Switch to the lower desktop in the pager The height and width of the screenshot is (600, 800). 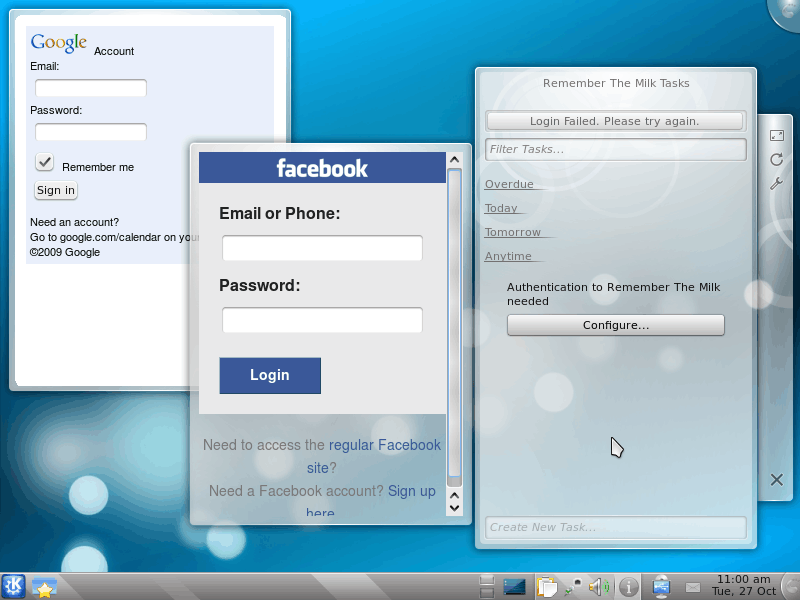coord(487,592)
